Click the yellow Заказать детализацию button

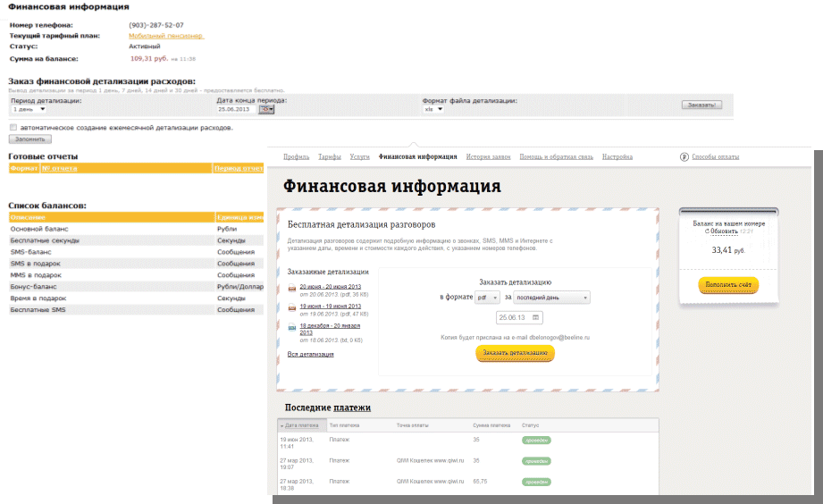pyautogui.click(x=515, y=353)
